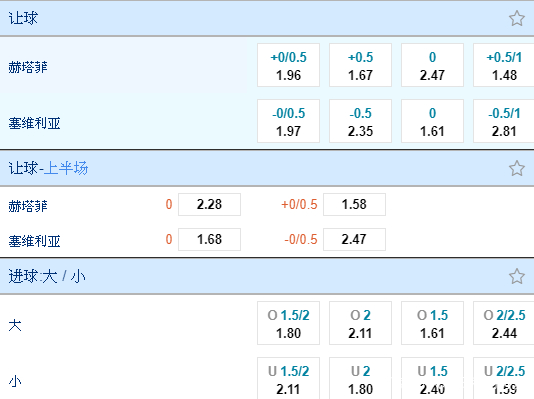Choose first-half 塞维利亚 0 odds 1.68
534x399 pixels.
pyautogui.click(x=209, y=239)
